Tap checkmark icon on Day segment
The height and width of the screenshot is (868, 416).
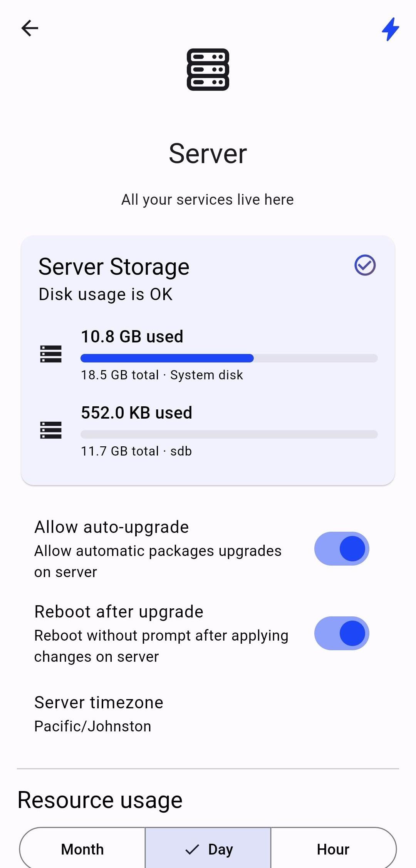click(x=192, y=849)
